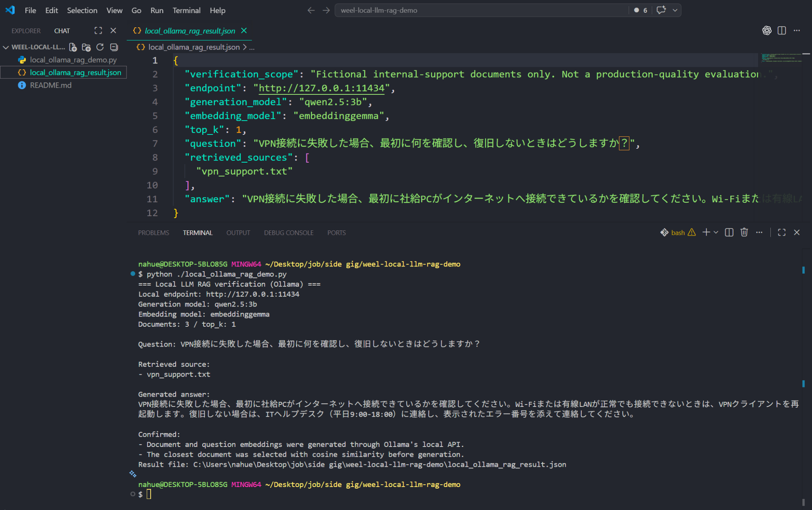Click the bash warning triangle icon
The height and width of the screenshot is (510, 812).
click(x=692, y=232)
